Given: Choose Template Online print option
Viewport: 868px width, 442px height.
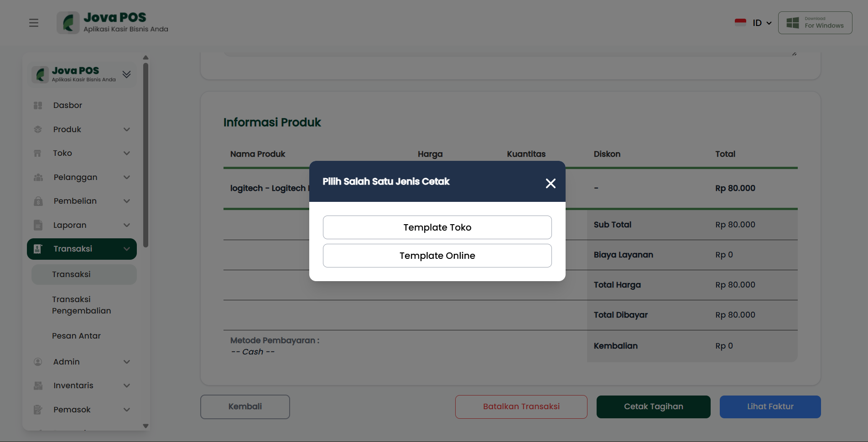Looking at the screenshot, I should click(437, 256).
